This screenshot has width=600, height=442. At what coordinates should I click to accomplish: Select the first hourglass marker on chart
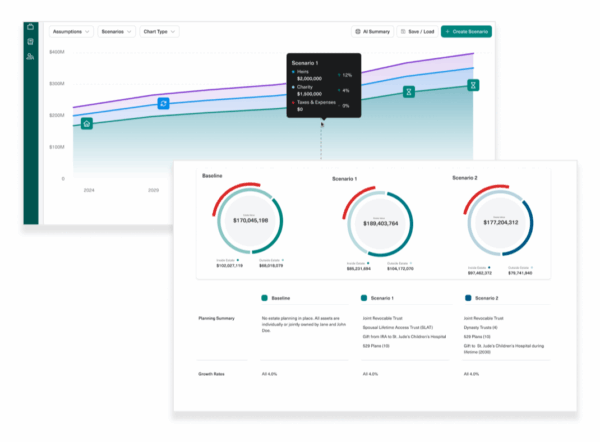coord(409,92)
